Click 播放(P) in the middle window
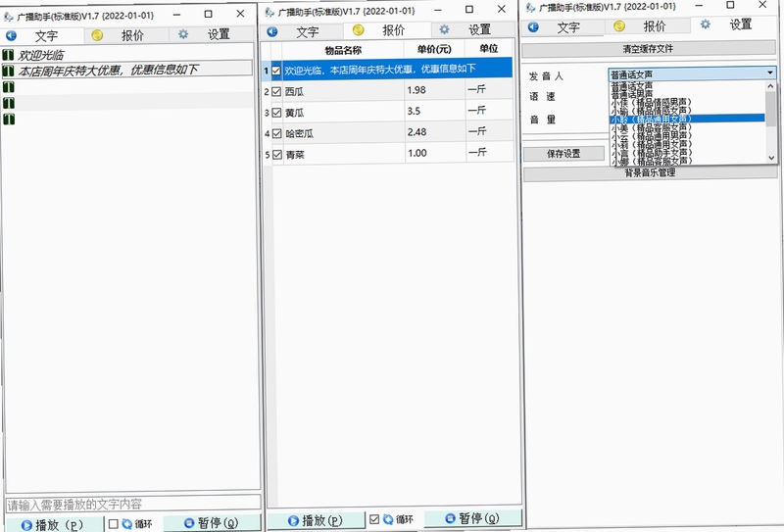Screen dimensions: 784x532 316,520
